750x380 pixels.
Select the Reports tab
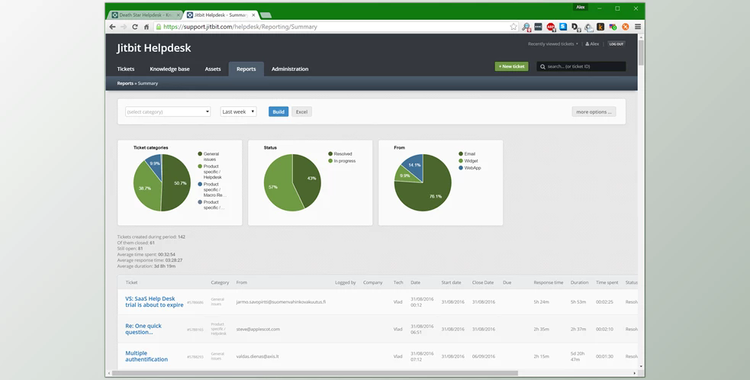246,69
